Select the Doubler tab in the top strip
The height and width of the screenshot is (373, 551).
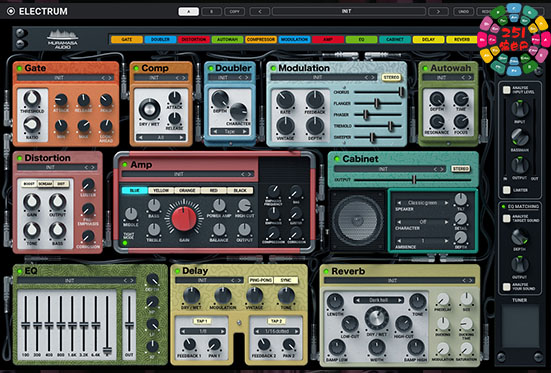[x=160, y=40]
